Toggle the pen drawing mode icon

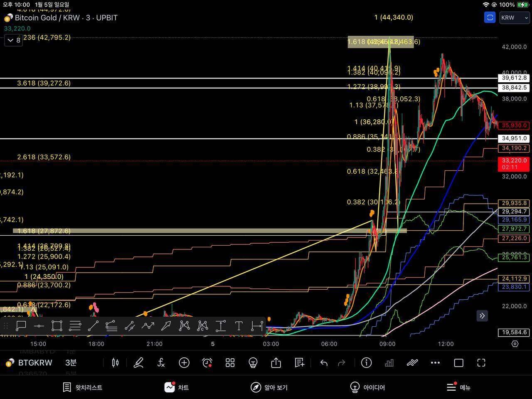point(138,363)
